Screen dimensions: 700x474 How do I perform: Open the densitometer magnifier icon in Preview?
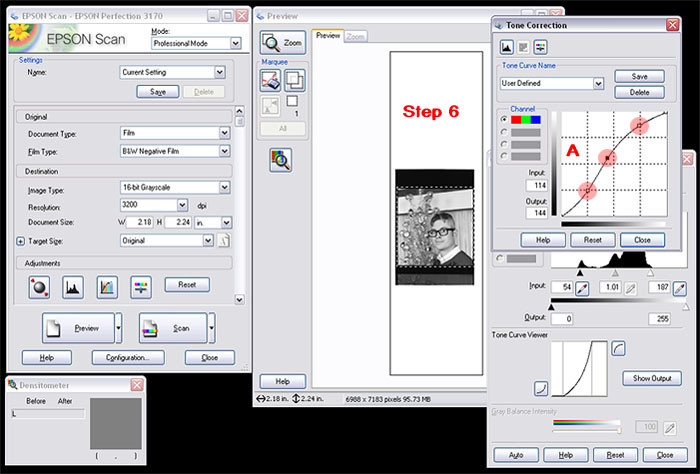point(281,160)
